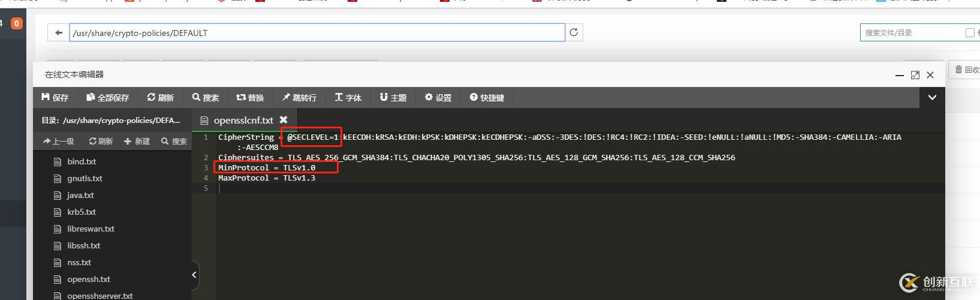The height and width of the screenshot is (300, 980).
Task: Open openssh.txt in file tree
Action: pyautogui.click(x=89, y=279)
